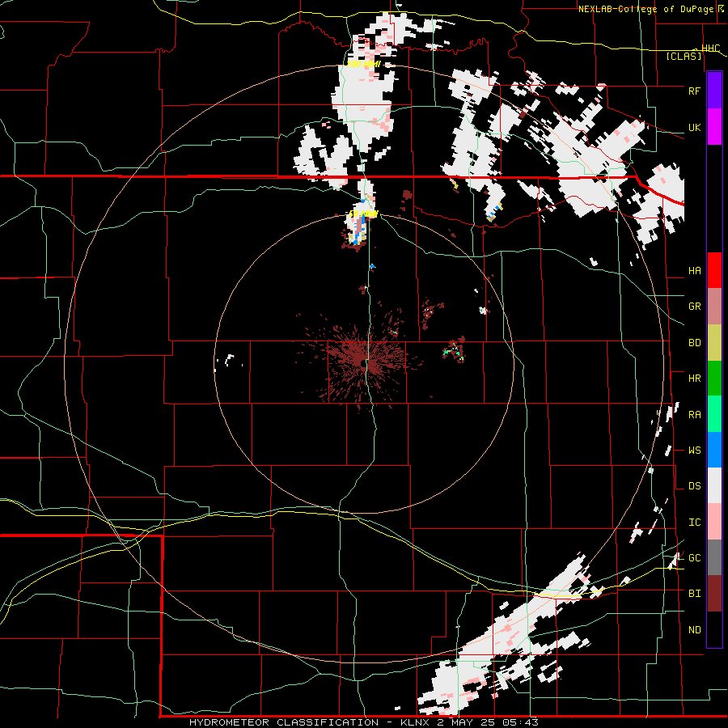This screenshot has height=728, width=728.
Task: Click the magenta UK legend color swatch
Action: pyautogui.click(x=714, y=127)
